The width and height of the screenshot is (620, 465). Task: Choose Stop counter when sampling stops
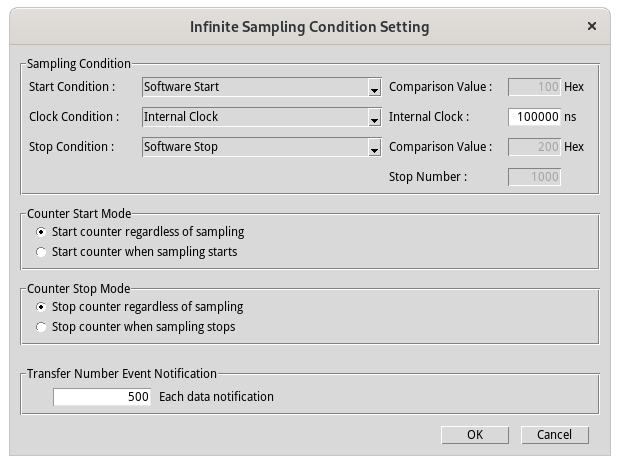tap(41, 327)
